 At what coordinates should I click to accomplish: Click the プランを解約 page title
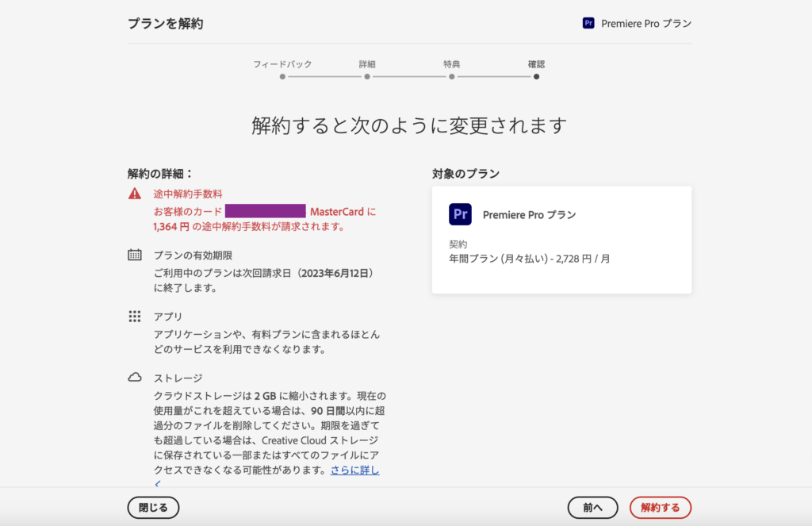tap(165, 23)
